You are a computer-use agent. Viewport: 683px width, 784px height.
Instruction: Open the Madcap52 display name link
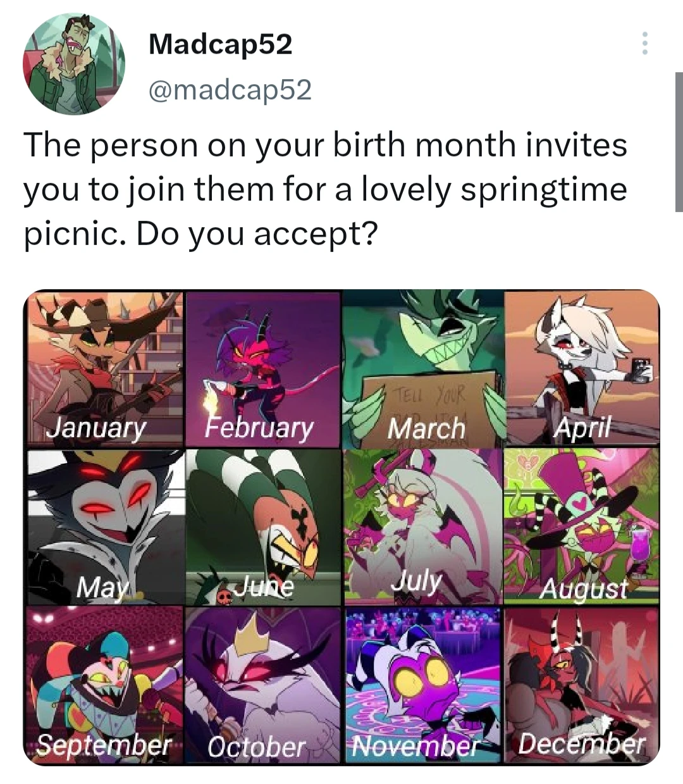(220, 44)
